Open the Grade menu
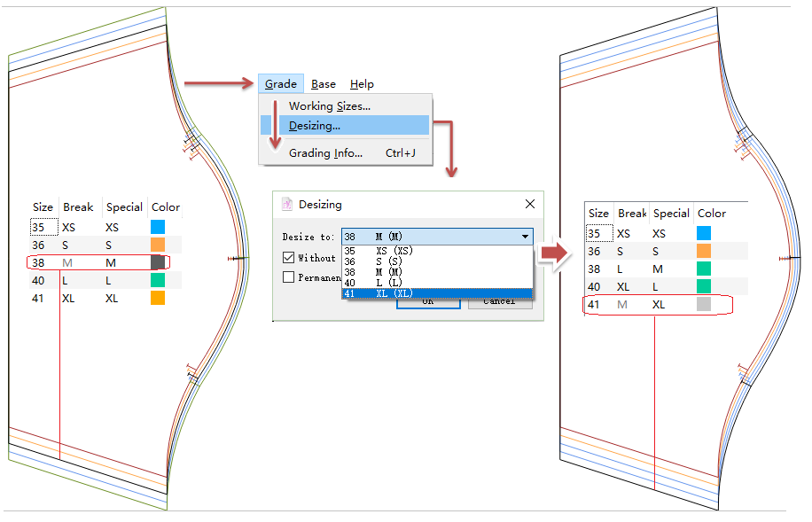Screen dimensions: 812x522 [x=280, y=84]
